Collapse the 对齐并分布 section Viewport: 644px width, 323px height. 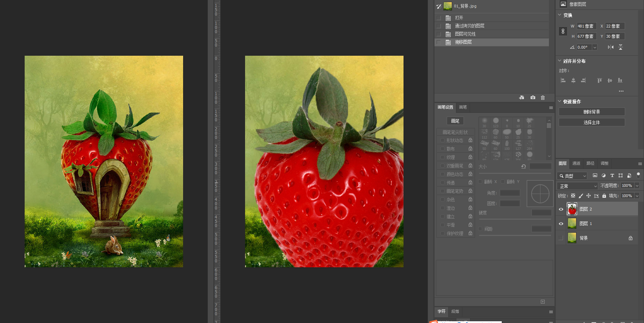(x=559, y=61)
